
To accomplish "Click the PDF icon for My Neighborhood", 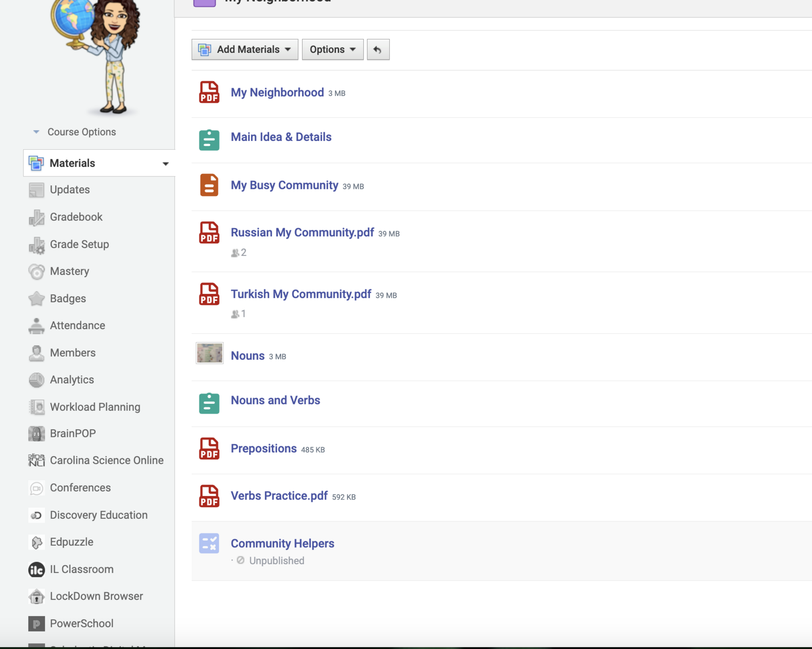I will pos(209,92).
